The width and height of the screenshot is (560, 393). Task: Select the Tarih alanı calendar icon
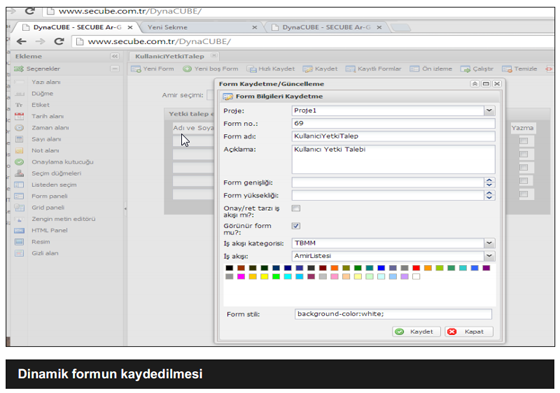(19, 116)
